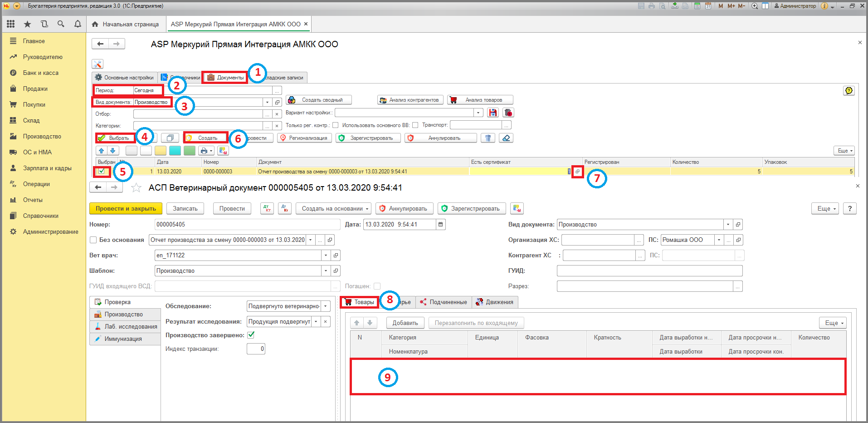This screenshot has height=423, width=868.
Task: Click the save settings variant floppy icon
Action: pos(493,113)
